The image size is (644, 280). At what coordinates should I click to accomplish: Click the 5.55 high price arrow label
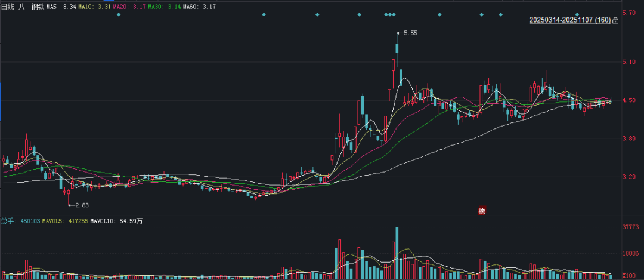click(407, 33)
